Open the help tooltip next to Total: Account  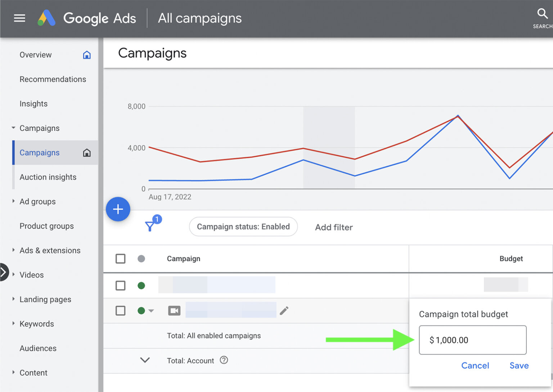tap(224, 360)
